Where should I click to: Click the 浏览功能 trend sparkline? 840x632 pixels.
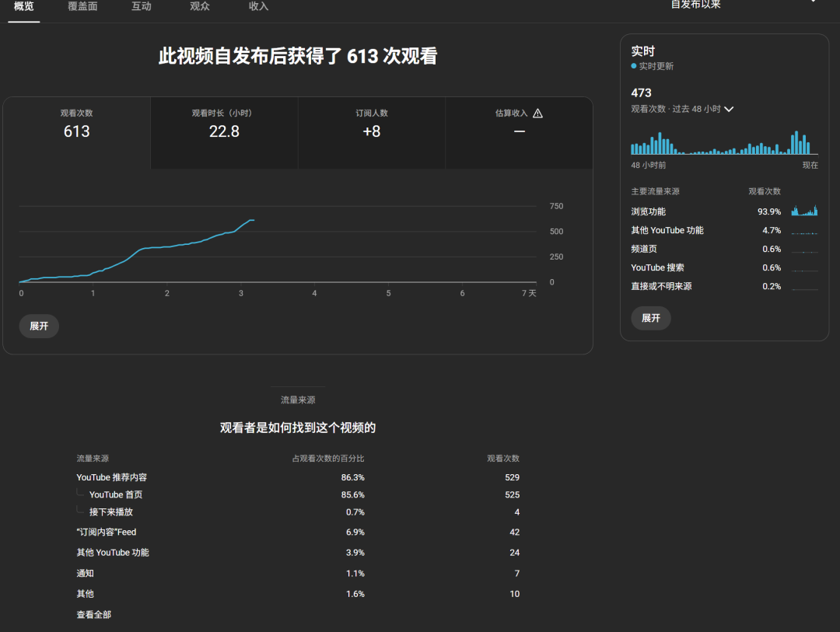coord(805,211)
